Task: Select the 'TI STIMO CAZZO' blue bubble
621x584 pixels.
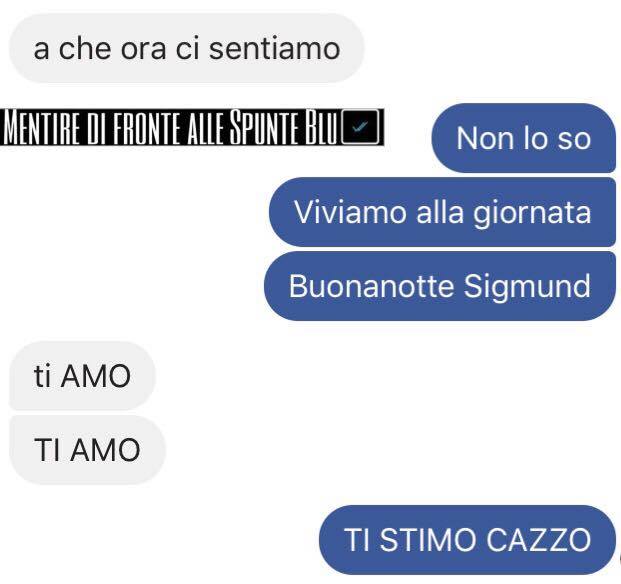Action: [x=467, y=540]
